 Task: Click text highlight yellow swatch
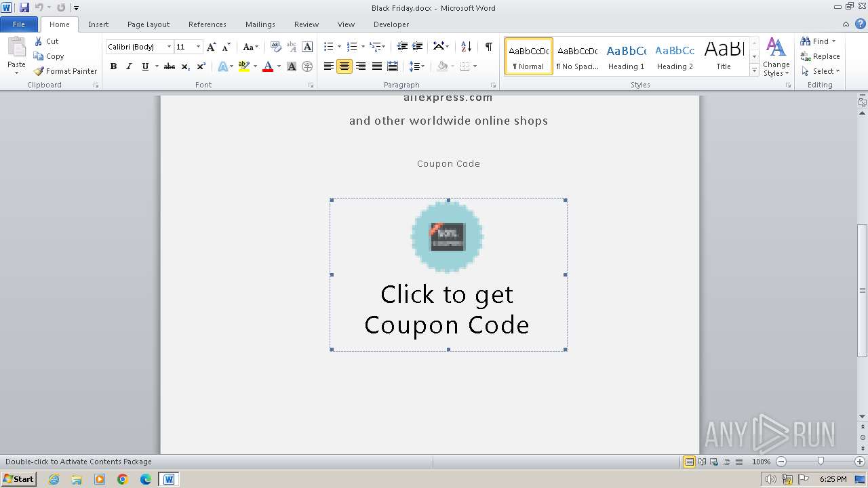tap(244, 66)
